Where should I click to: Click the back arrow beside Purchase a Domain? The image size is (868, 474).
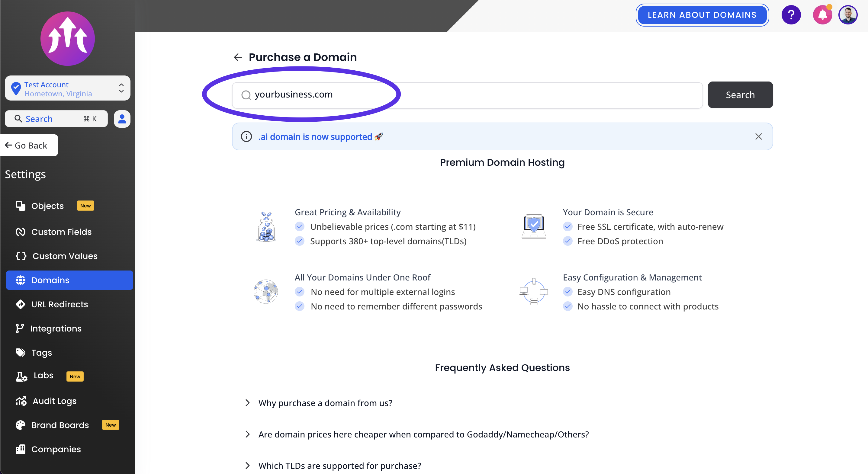click(238, 57)
